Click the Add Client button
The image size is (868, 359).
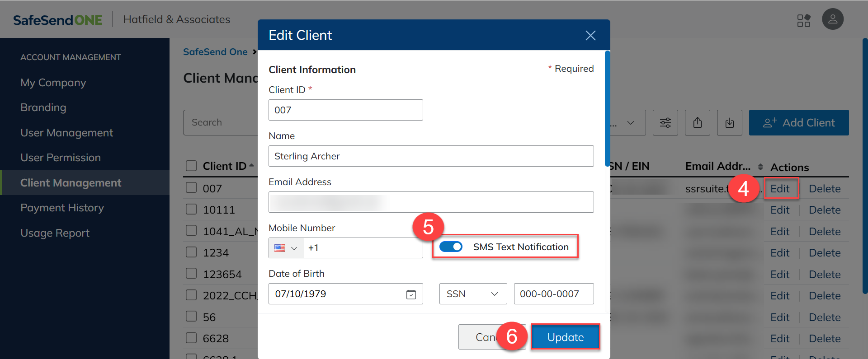(798, 123)
